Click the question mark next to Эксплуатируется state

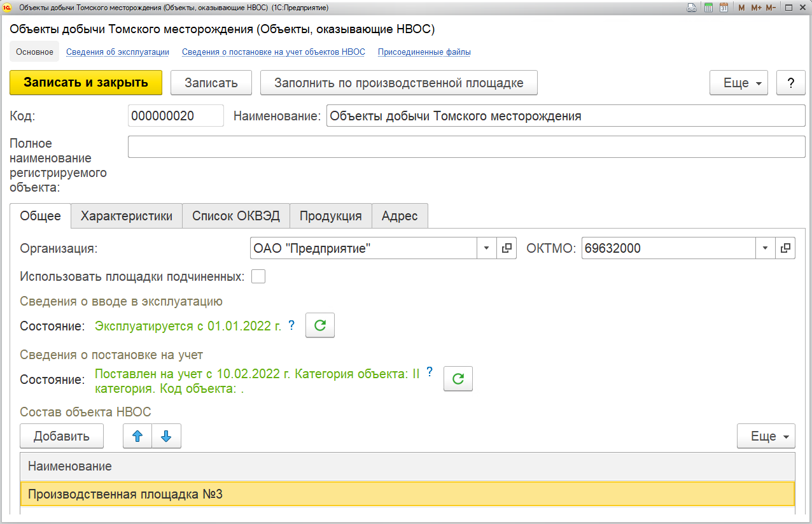tap(291, 325)
